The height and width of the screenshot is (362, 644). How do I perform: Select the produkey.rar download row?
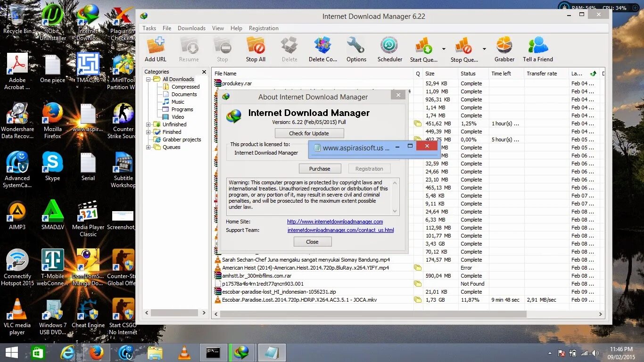coord(408,83)
